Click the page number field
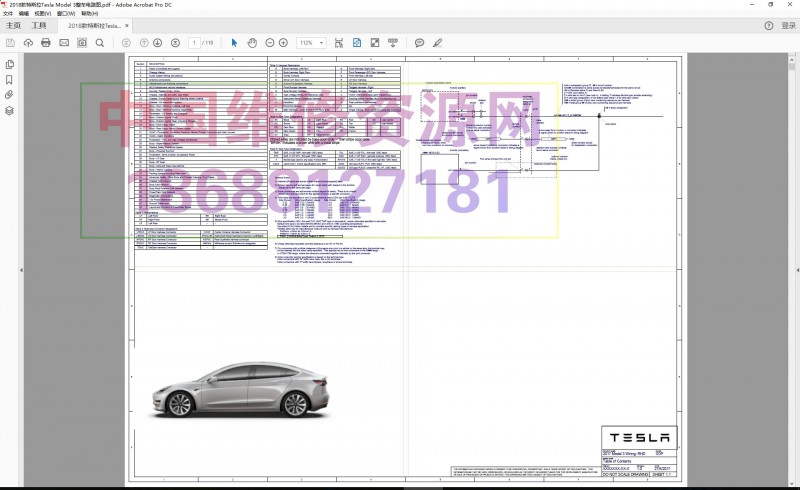The width and height of the screenshot is (800, 490). click(x=194, y=43)
